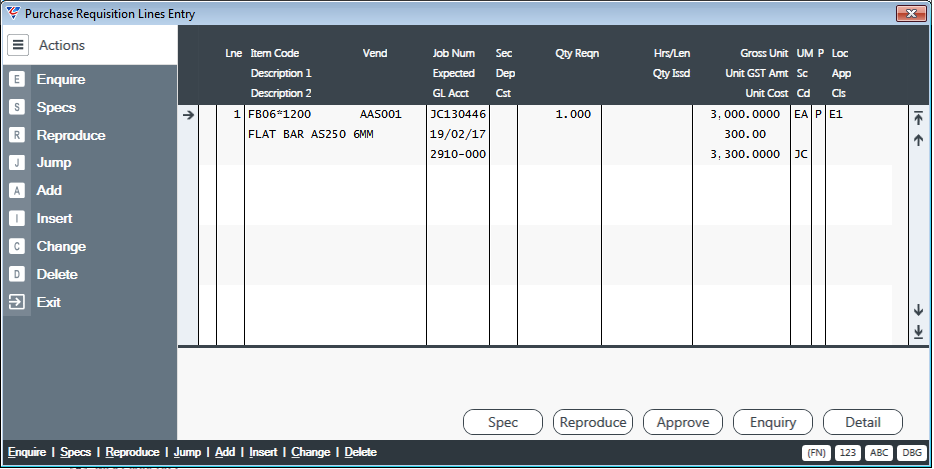This screenshot has width=934, height=469.
Task: Click the Job Num column header
Action: [454, 53]
